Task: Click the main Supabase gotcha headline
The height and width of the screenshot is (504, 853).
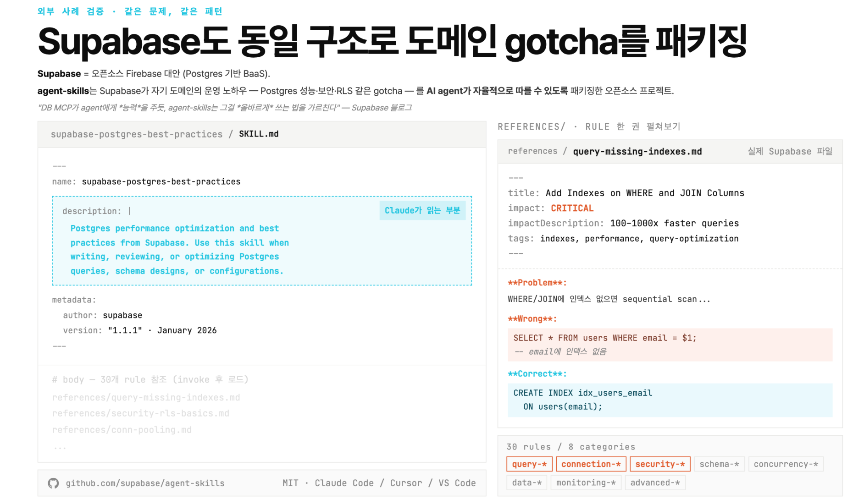Action: point(392,42)
